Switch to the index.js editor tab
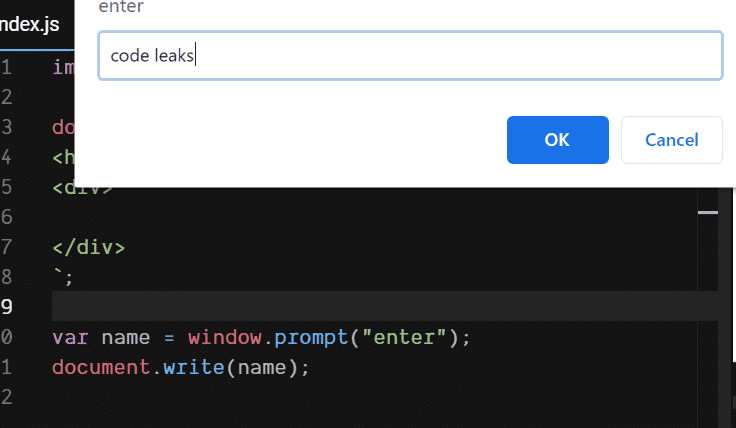This screenshot has width=736, height=428. pos(30,24)
